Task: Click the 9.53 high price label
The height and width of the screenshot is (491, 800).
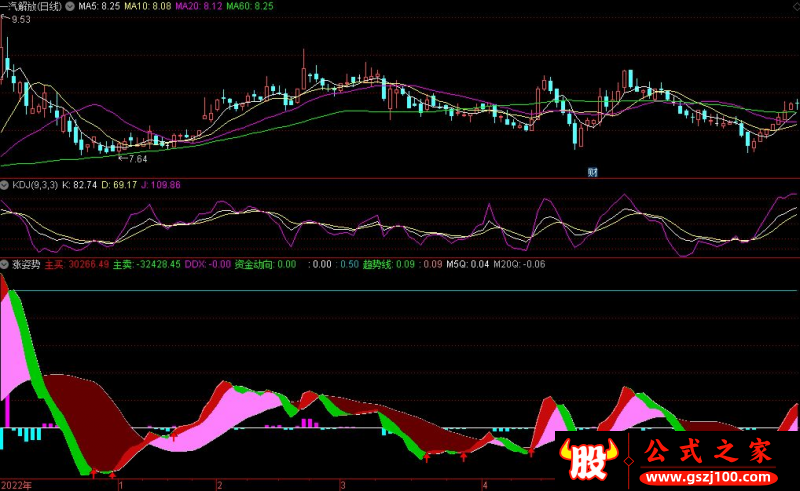Action: 21,20
